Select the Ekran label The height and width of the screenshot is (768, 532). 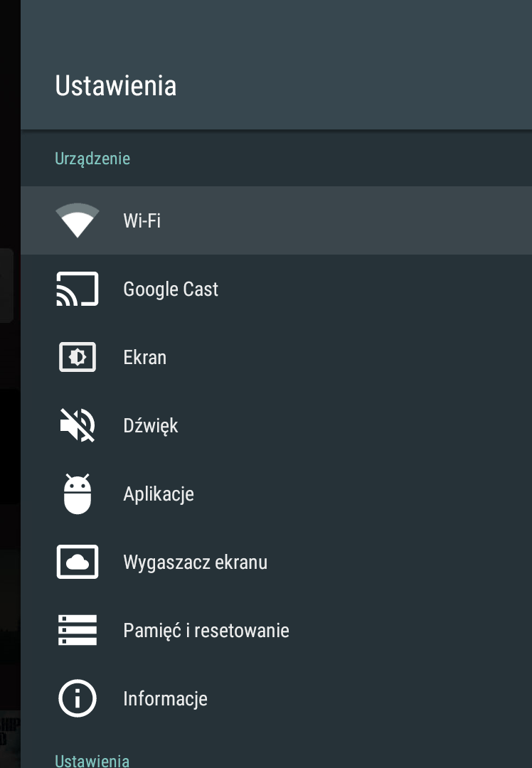point(145,357)
